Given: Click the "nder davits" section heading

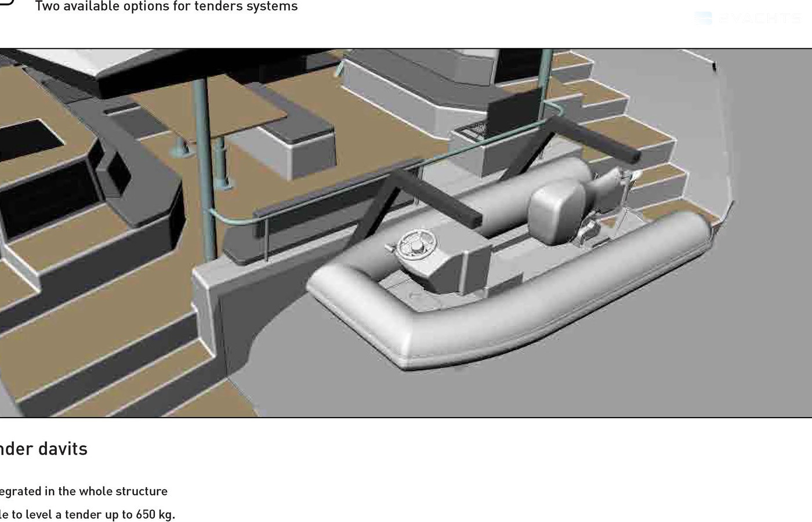Looking at the screenshot, I should 44,449.
